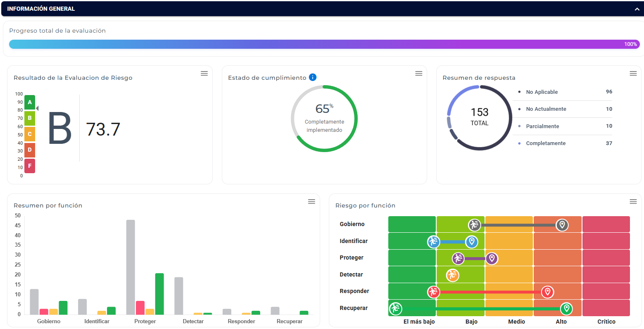644x329 pixels.
Task: Open the Riesgo por función chart menu
Action: [x=633, y=202]
